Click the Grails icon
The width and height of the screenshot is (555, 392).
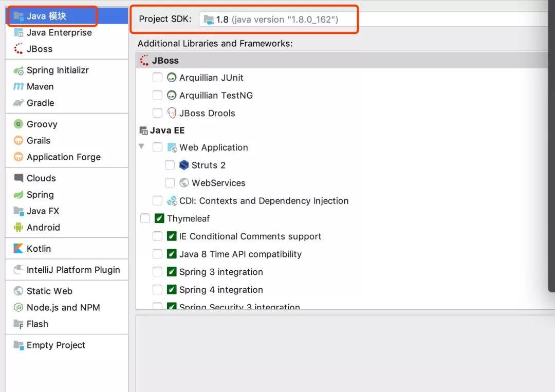[x=18, y=140]
